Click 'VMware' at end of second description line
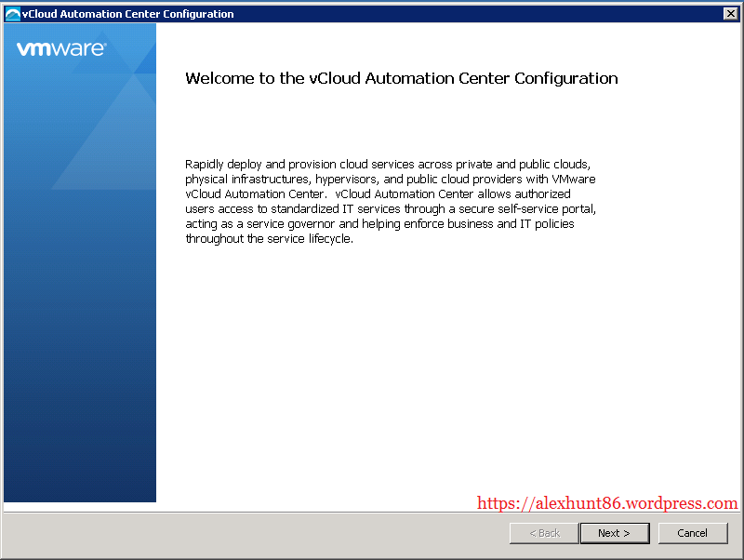This screenshot has height=560, width=744. pyautogui.click(x=575, y=179)
